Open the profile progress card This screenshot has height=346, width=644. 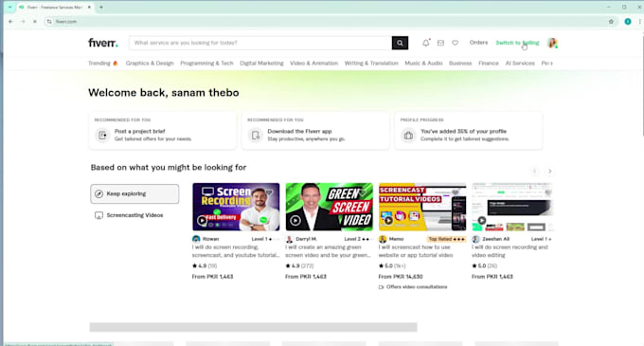(x=468, y=131)
